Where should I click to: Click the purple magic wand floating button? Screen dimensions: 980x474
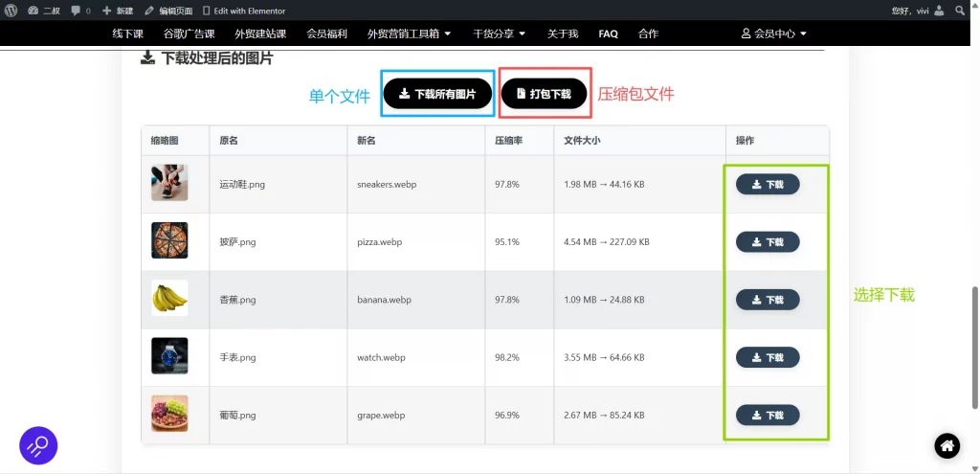pyautogui.click(x=38, y=445)
